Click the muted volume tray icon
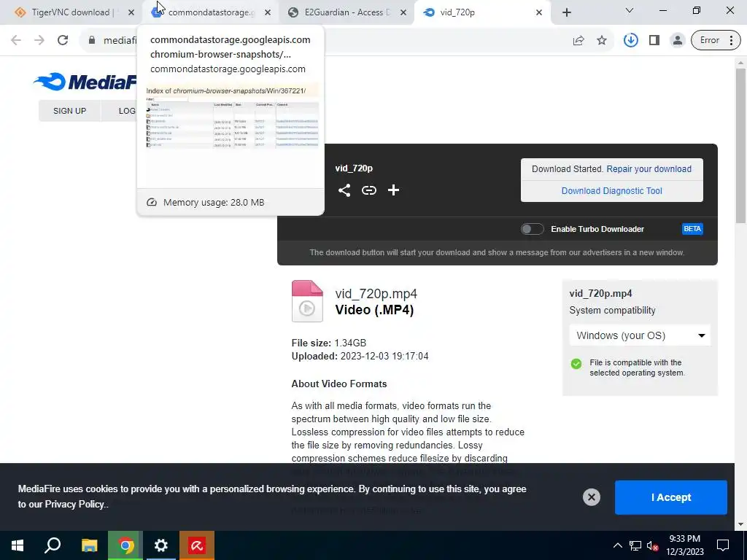 [653, 545]
